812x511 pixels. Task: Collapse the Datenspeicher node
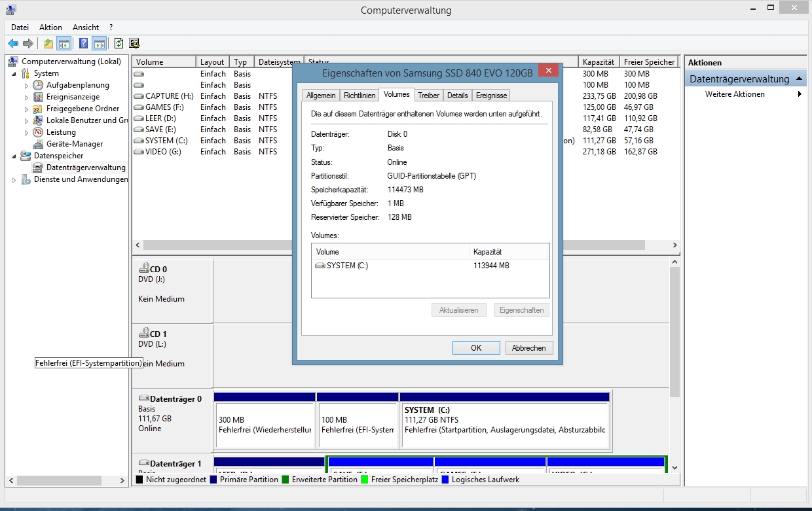[x=14, y=156]
